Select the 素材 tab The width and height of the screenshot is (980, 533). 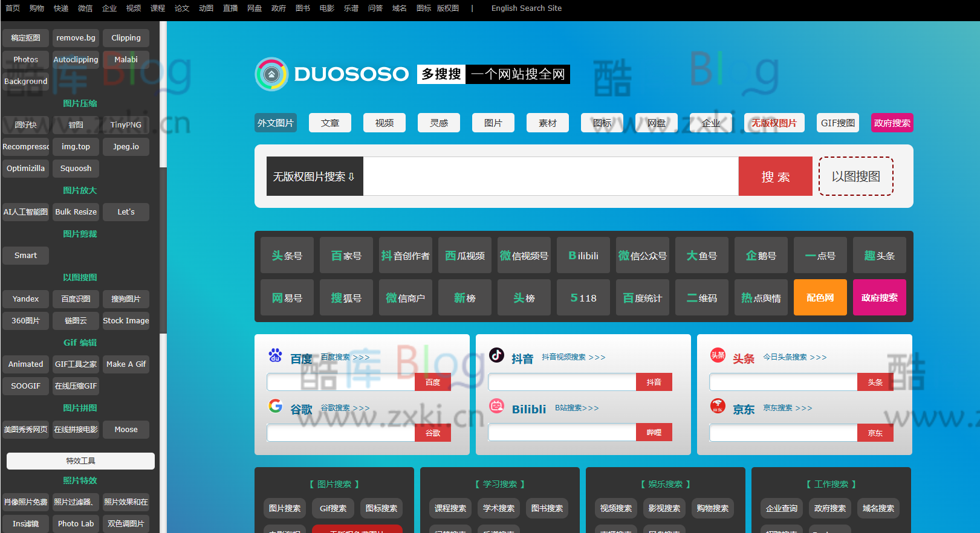point(548,123)
